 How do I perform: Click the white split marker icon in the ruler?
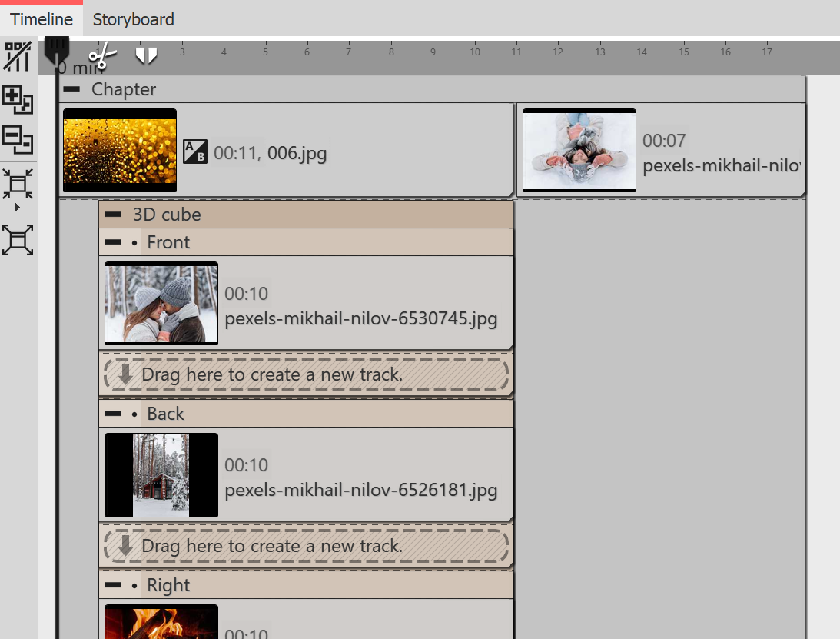tap(145, 54)
